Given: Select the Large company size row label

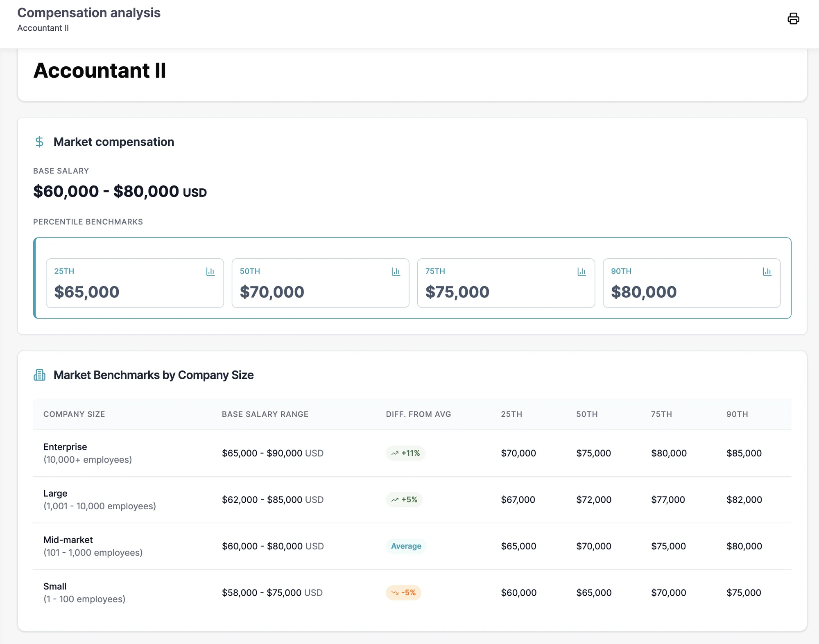Looking at the screenshot, I should [x=100, y=499].
